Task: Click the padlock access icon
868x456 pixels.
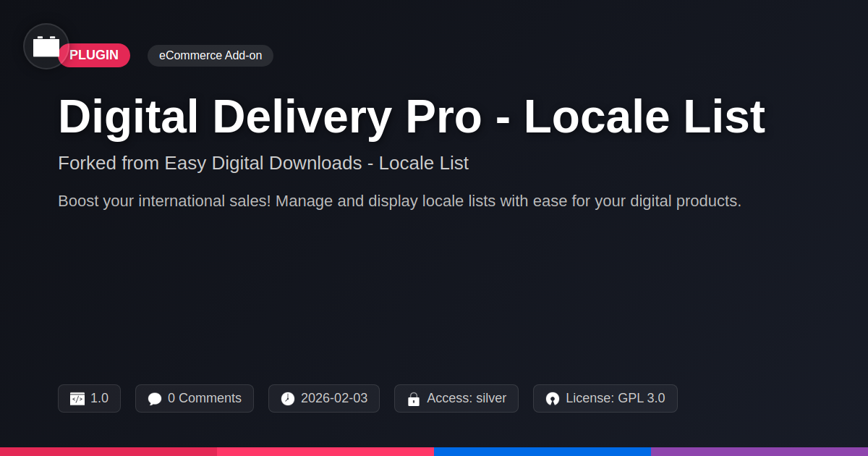Action: (414, 399)
